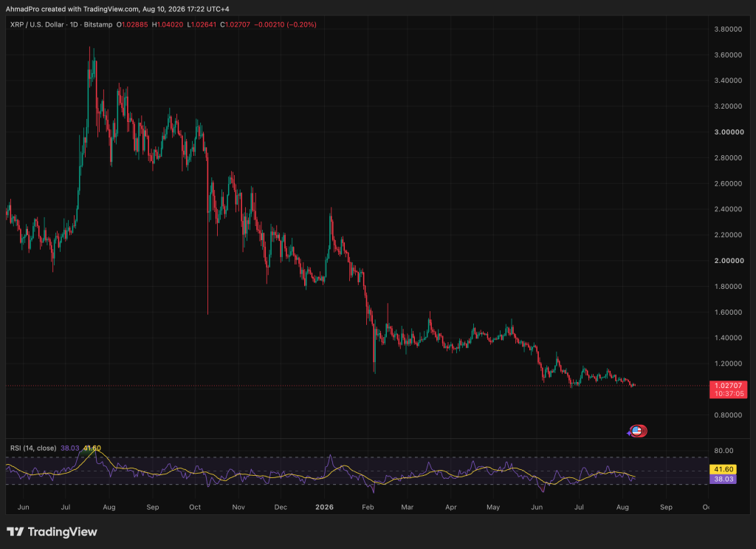Click the Aug label after 2026
Screen dimensions: 756x549
pyautogui.click(x=622, y=507)
